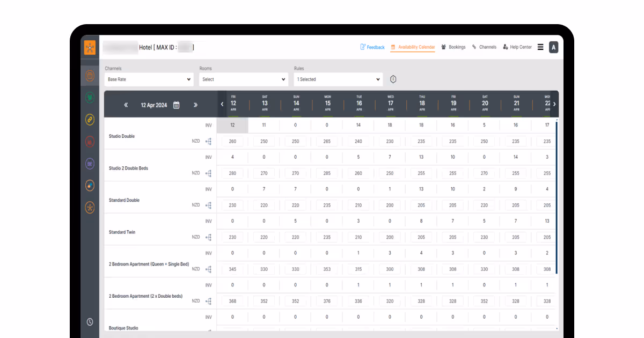Image resolution: width=644 pixels, height=338 pixels.
Task: Click the orange app logo icon
Action: [90, 47]
